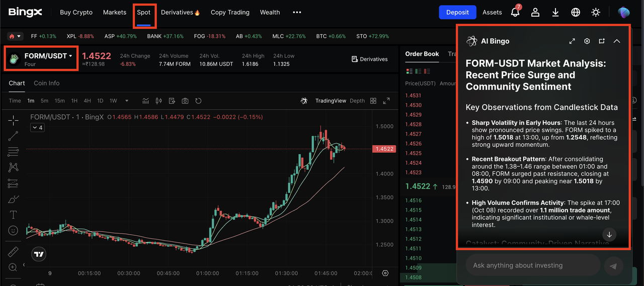The image size is (644, 286).
Task: Toggle the light/dark theme sun icon
Action: tap(596, 13)
